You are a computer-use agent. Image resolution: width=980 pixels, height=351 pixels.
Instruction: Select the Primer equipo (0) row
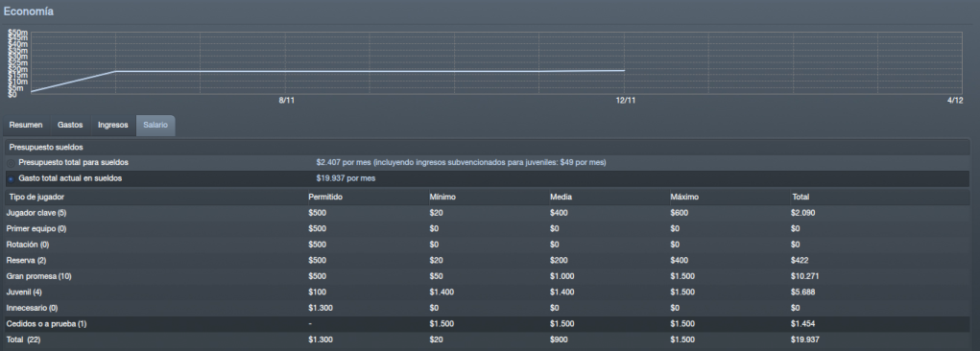coord(488,228)
